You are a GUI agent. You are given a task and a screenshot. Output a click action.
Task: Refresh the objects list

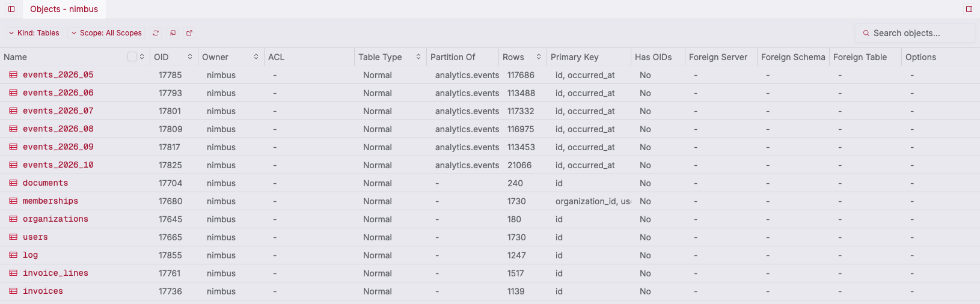tap(156, 33)
